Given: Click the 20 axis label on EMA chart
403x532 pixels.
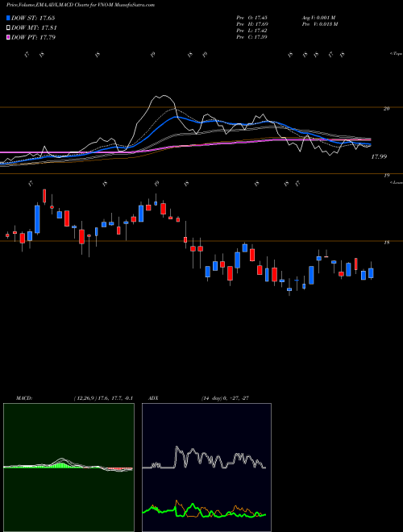Looking at the screenshot, I should [x=386, y=109].
